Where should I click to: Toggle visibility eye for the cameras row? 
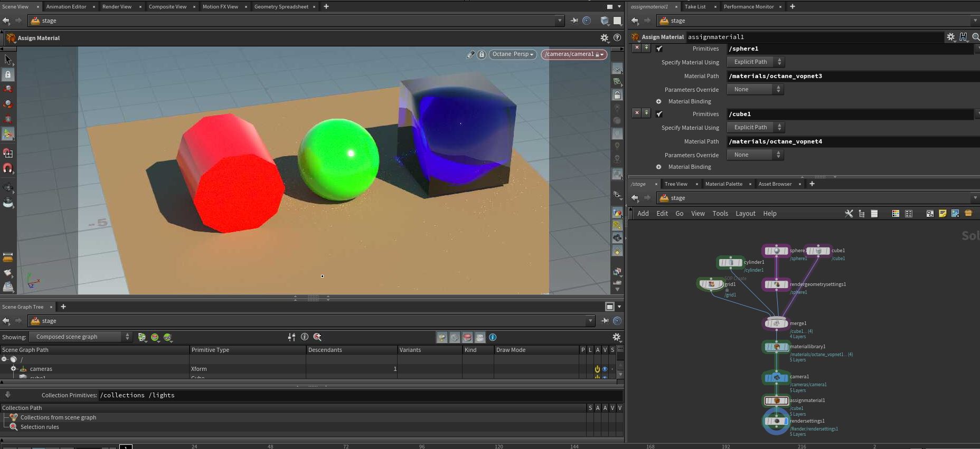(x=605, y=369)
